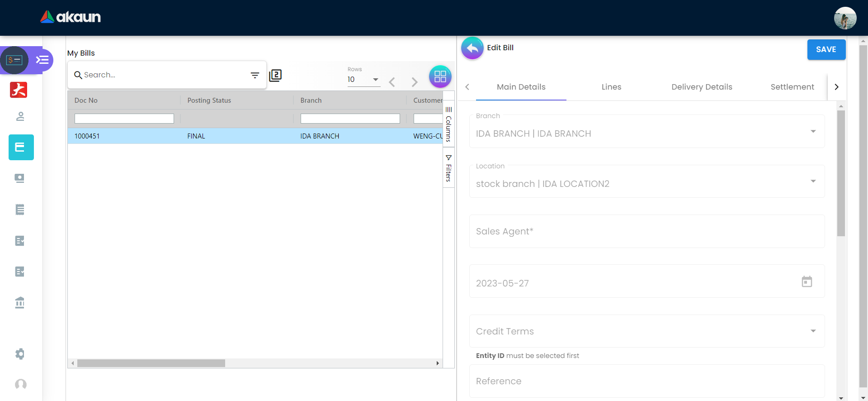Click the numbered pages icon beside search
This screenshot has width=868, height=401.
click(x=275, y=75)
